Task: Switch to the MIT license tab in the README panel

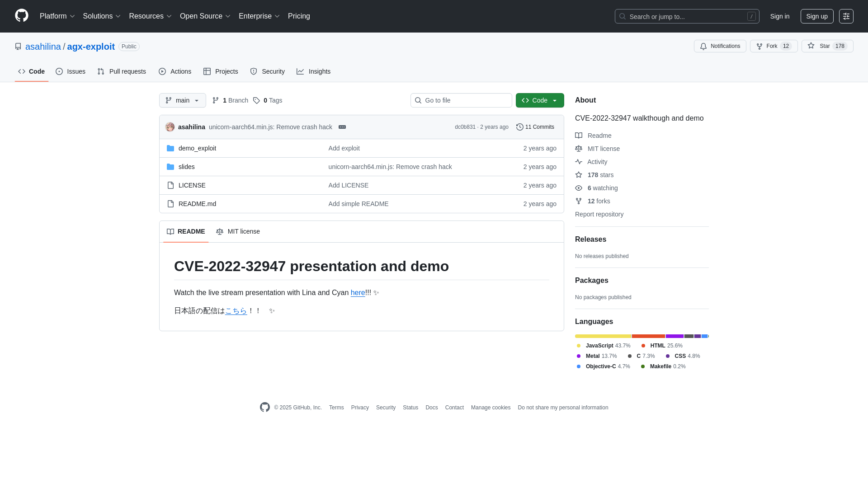Action: coord(238,231)
